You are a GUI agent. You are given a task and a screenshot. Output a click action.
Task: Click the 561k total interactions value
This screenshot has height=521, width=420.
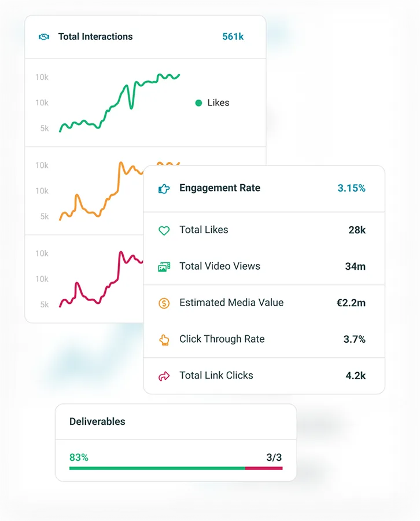pos(233,37)
